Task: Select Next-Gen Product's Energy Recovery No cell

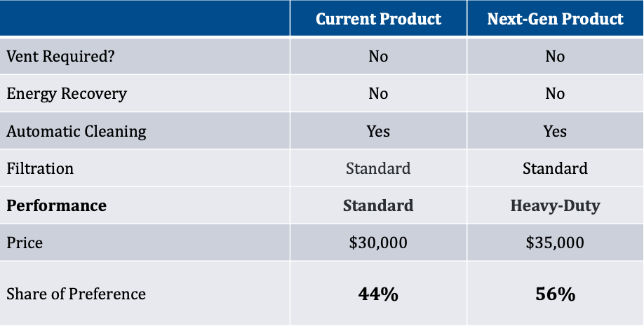Action: (555, 93)
